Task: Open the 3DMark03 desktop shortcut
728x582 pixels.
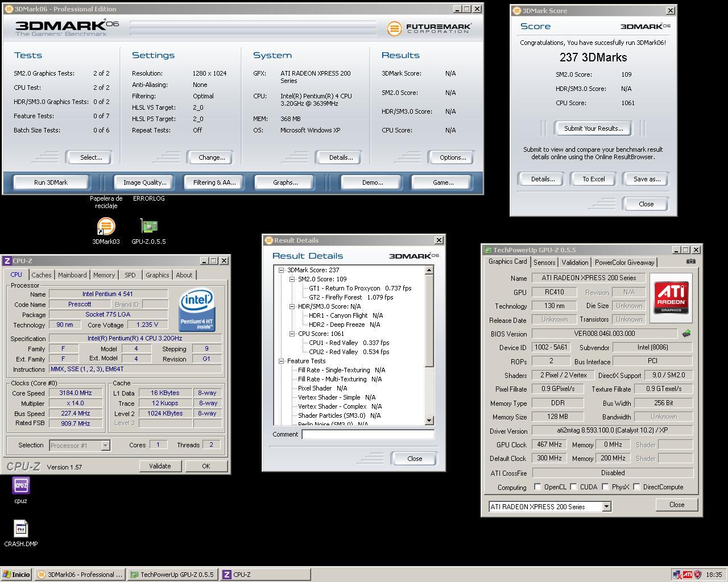Action: click(x=106, y=226)
